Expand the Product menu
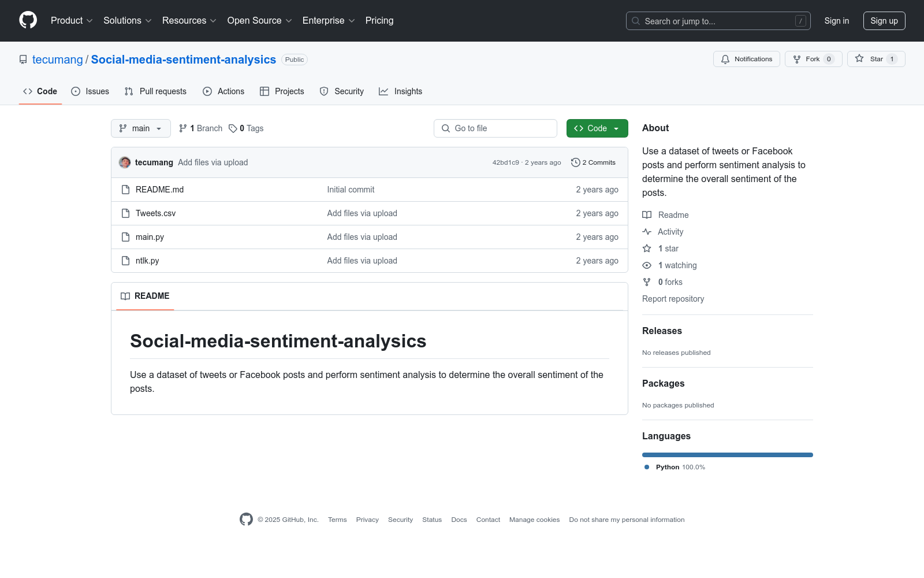 (x=72, y=21)
